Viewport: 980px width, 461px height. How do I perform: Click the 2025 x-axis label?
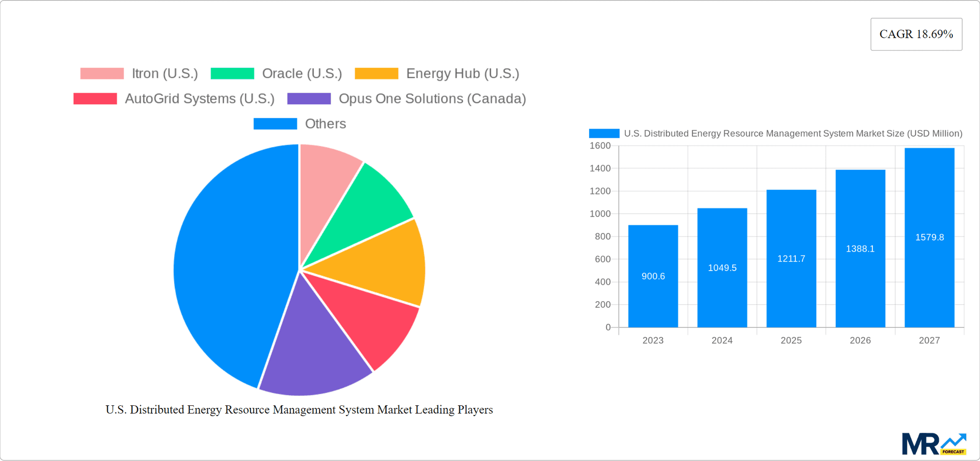point(791,341)
